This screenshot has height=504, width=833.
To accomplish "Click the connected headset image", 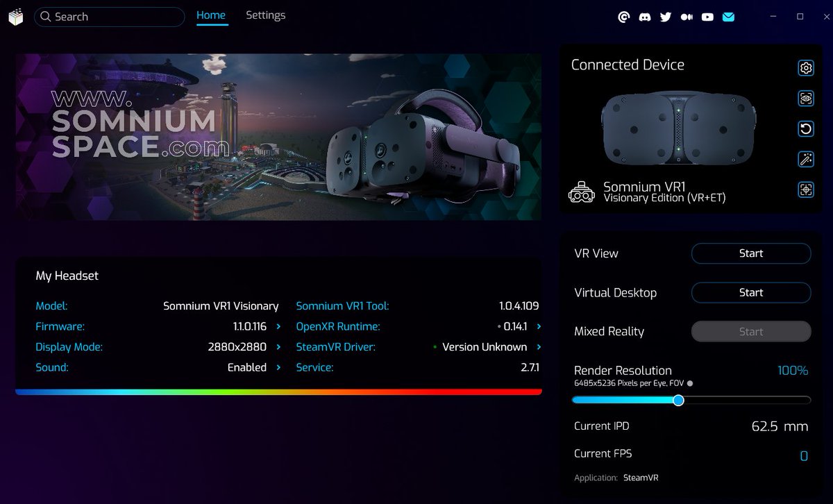I will pyautogui.click(x=678, y=130).
